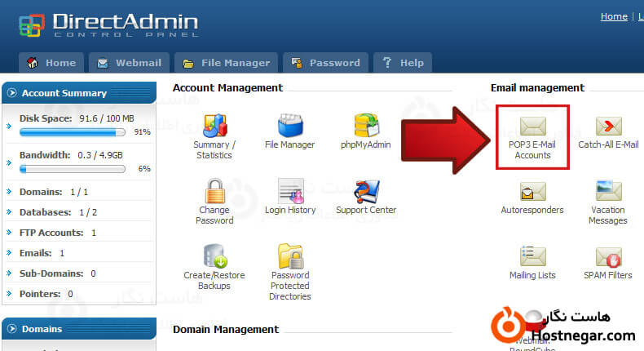The width and height of the screenshot is (644, 351).
Task: Open the Mailing Lists icon
Action: click(532, 257)
